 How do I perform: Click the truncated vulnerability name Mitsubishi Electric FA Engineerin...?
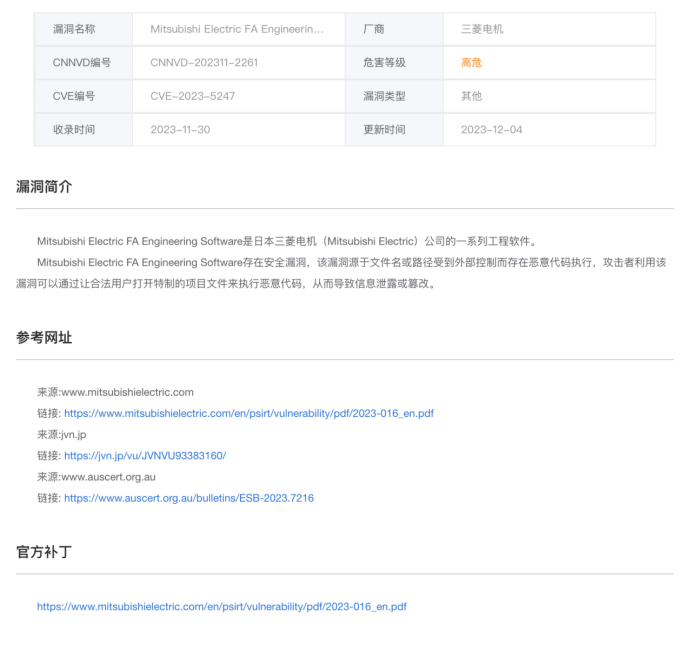pyautogui.click(x=237, y=29)
